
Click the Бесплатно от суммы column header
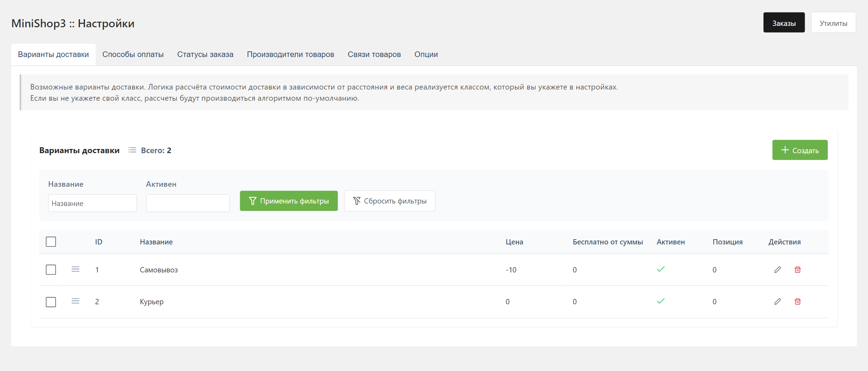tap(608, 242)
